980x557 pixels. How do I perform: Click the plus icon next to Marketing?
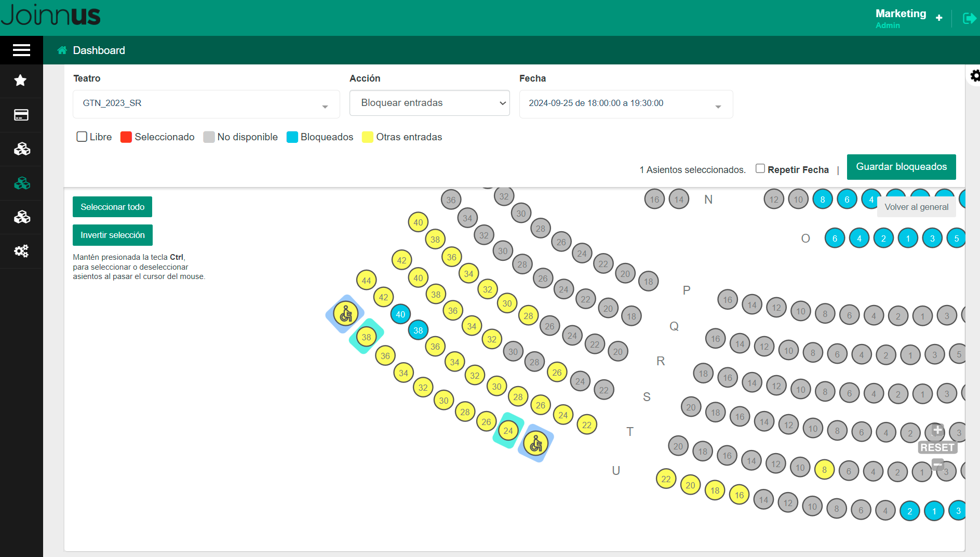[x=939, y=17]
